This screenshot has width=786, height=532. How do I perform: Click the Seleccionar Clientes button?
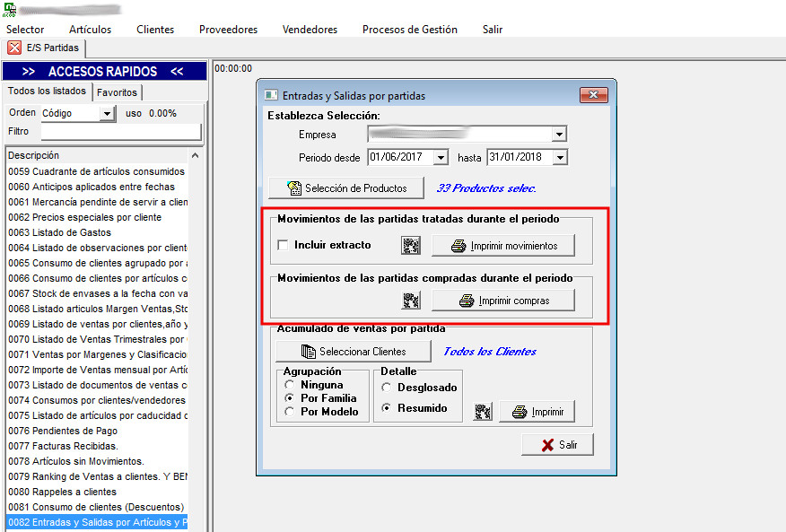click(x=354, y=352)
